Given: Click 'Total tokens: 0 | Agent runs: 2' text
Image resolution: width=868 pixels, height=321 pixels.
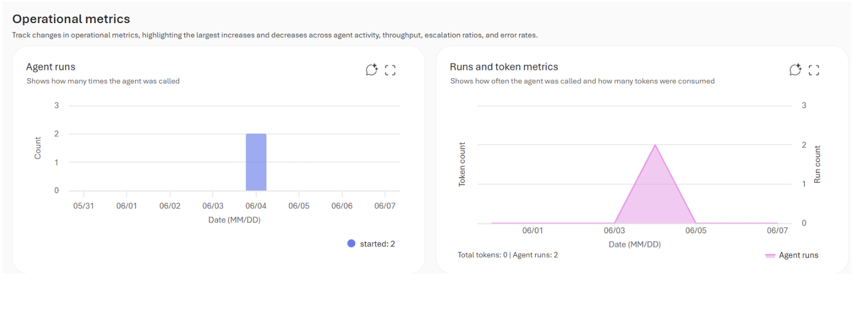Looking at the screenshot, I should coord(507,255).
